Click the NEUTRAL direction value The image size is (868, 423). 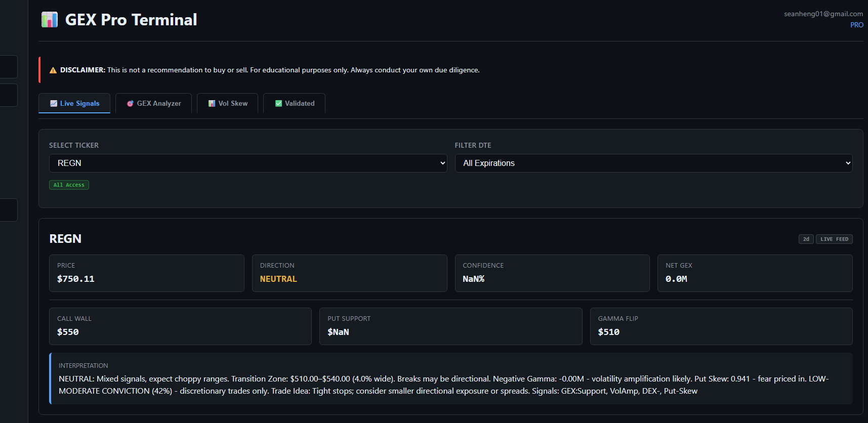point(278,279)
